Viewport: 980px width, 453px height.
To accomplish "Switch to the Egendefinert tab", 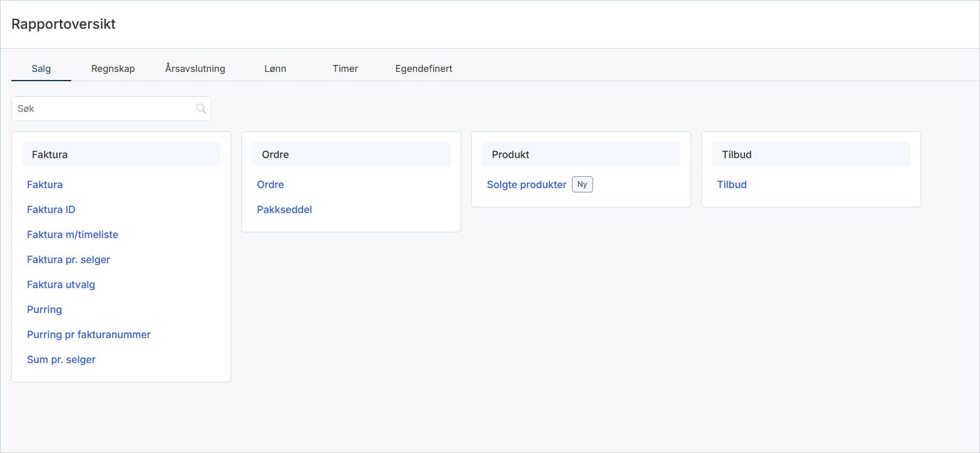I will 424,69.
